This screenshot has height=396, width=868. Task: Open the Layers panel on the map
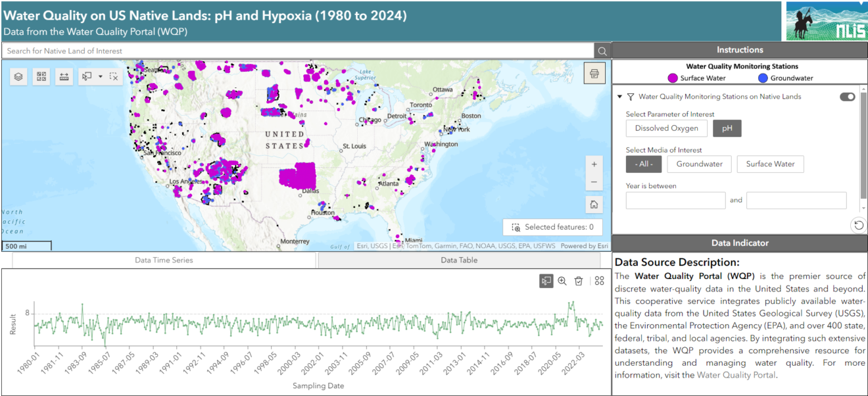click(x=18, y=76)
